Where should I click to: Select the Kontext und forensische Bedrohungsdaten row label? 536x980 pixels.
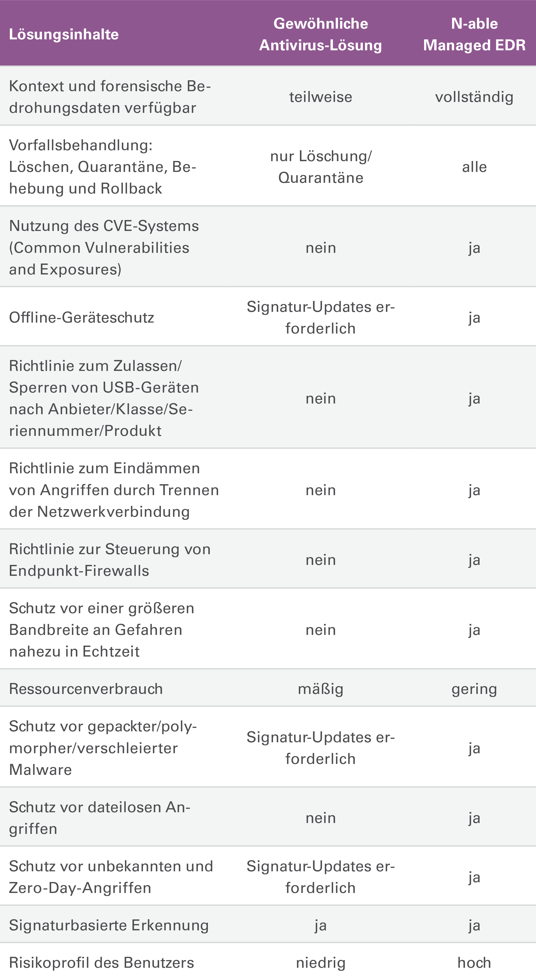point(110,97)
